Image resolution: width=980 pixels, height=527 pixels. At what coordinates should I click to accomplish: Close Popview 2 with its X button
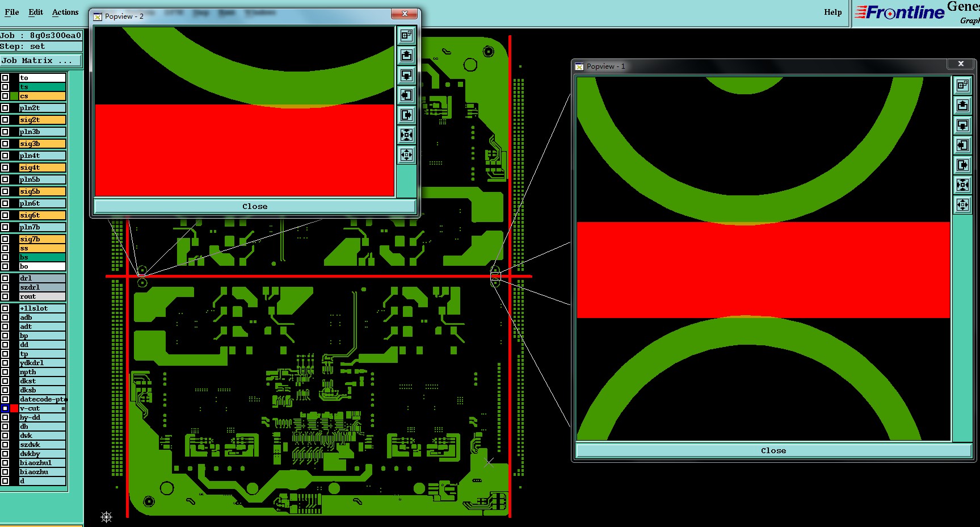coord(405,14)
